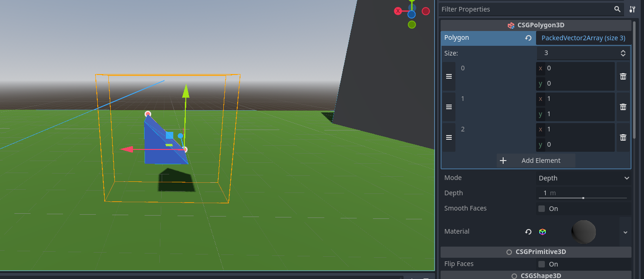Screen dimensions: 644x279
Task: Delete array element 0 with its trash icon
Action: 623,76
